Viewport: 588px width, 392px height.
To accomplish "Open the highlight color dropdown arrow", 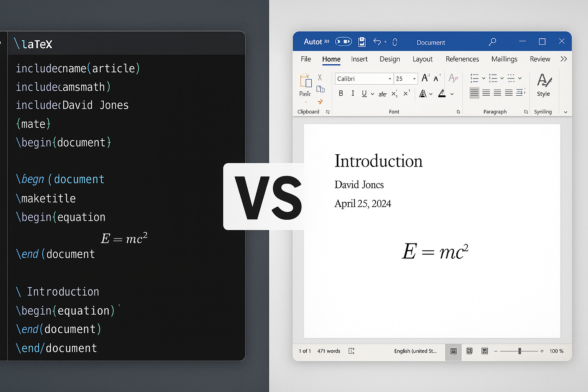I will click(x=452, y=94).
